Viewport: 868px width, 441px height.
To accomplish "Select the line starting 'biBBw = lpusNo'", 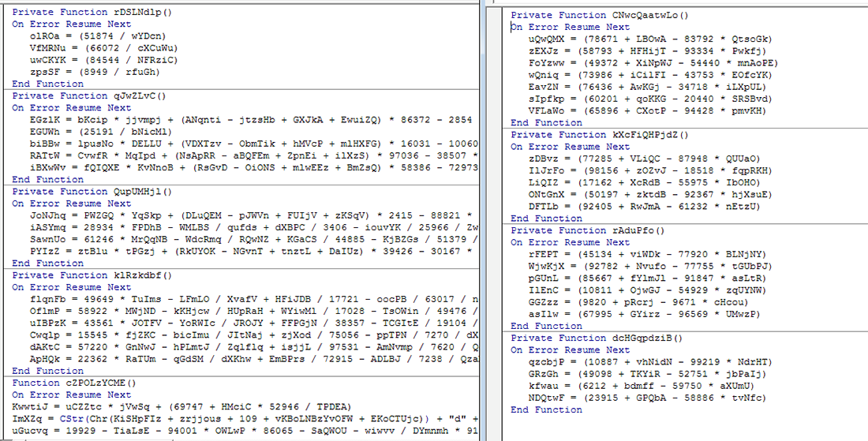I will click(254, 144).
